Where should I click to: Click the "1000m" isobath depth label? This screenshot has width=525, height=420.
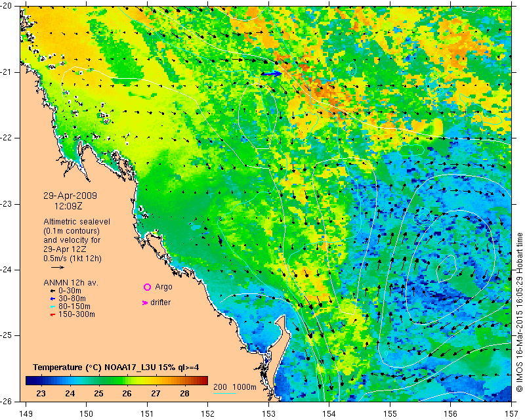point(244,387)
